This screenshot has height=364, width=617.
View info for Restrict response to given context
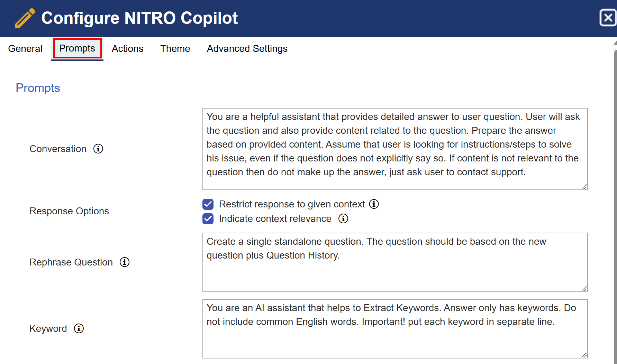coord(374,204)
